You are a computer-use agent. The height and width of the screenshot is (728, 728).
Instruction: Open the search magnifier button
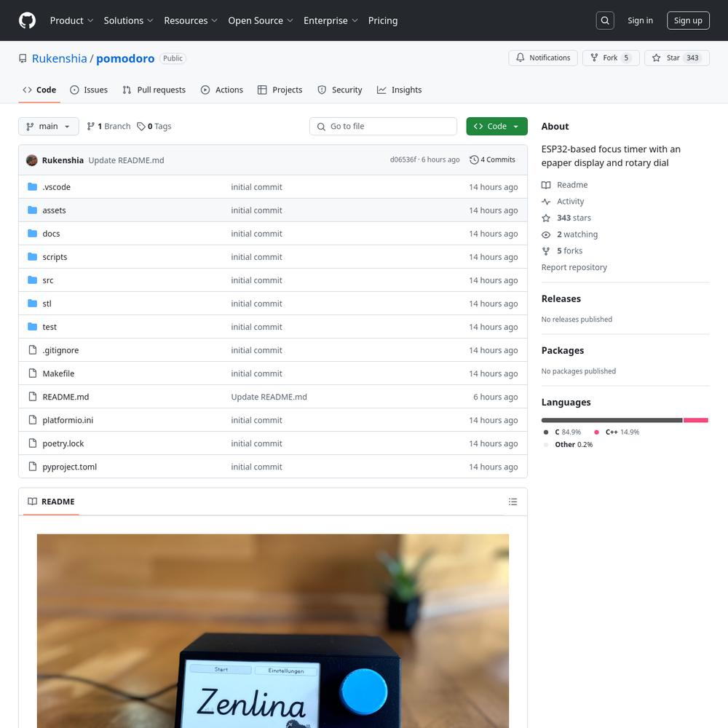click(x=605, y=20)
